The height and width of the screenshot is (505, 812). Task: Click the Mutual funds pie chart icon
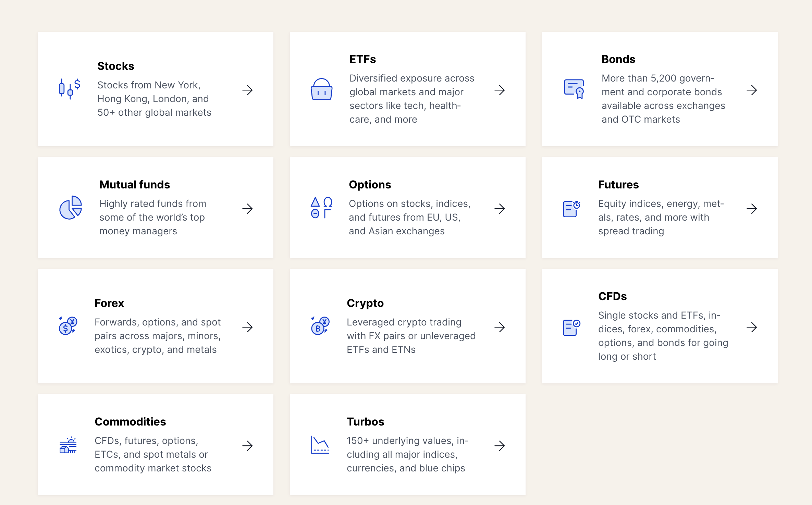71,208
